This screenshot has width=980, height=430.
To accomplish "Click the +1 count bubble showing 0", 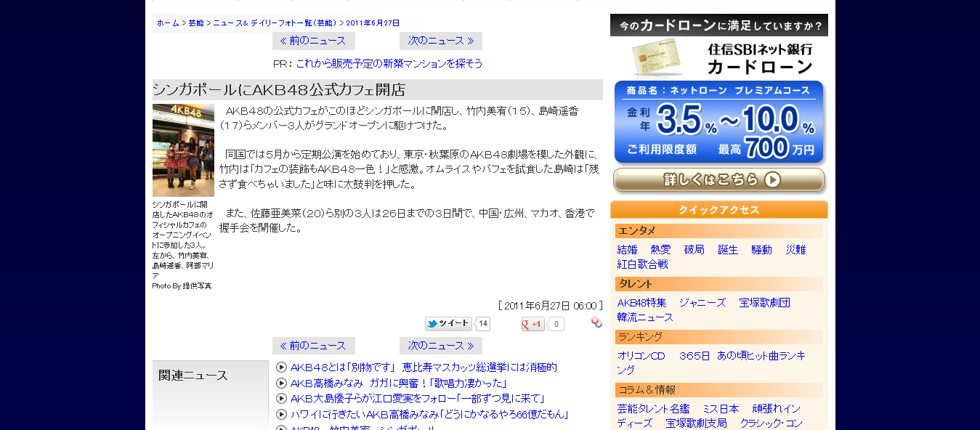I will click(556, 324).
